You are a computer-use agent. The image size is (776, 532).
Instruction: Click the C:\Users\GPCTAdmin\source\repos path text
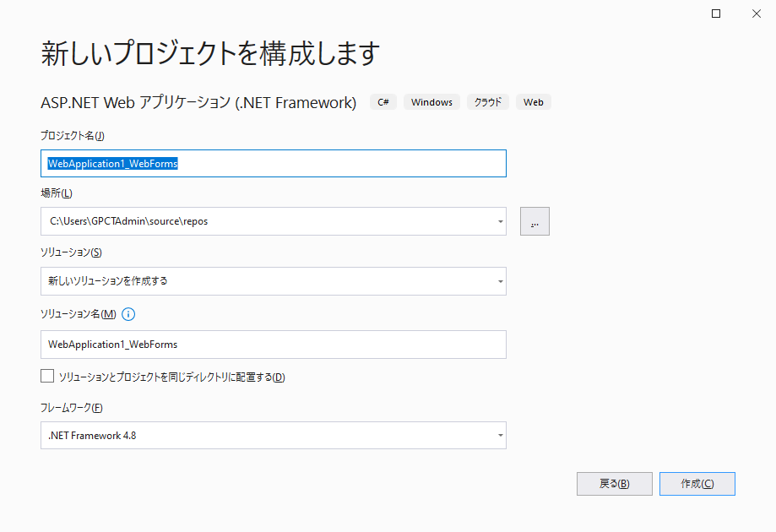pyautogui.click(x=128, y=221)
